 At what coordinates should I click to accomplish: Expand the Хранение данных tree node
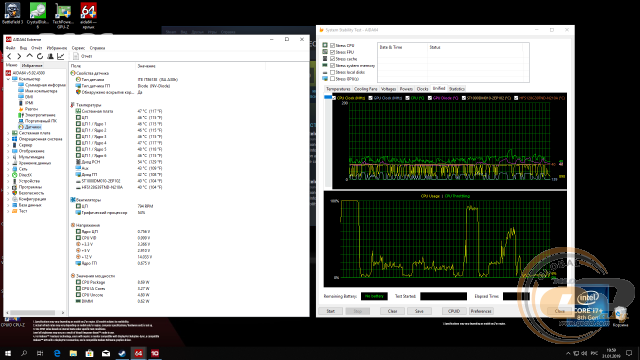pos(8,163)
